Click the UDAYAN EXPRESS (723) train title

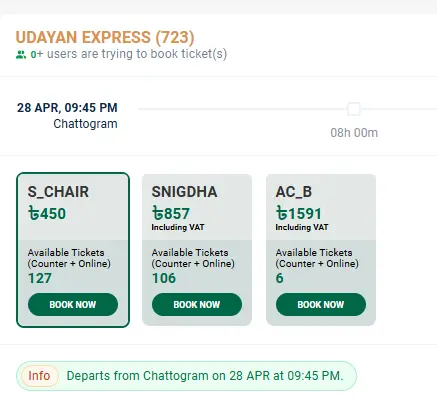coord(105,37)
